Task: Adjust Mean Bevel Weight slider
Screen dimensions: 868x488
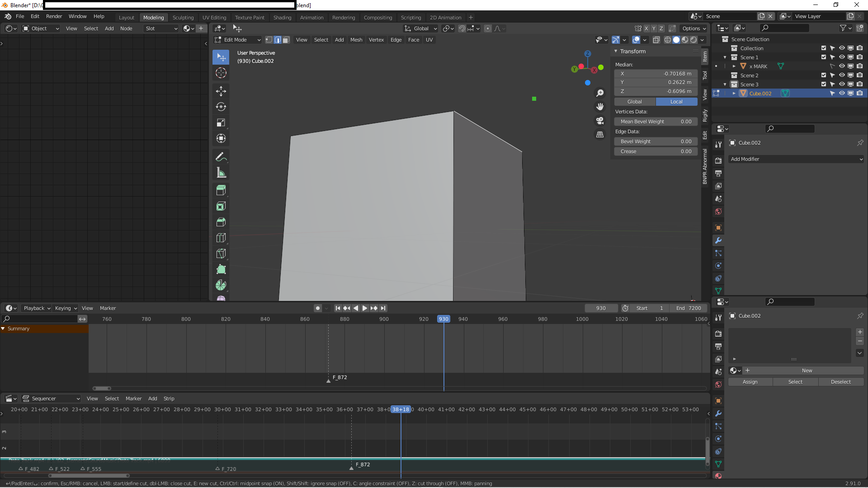Action: 656,122
